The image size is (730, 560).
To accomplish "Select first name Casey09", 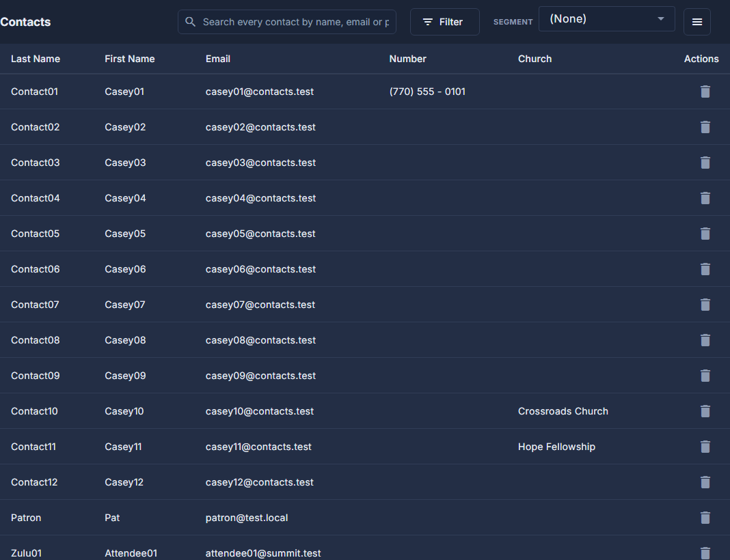I will tap(125, 376).
